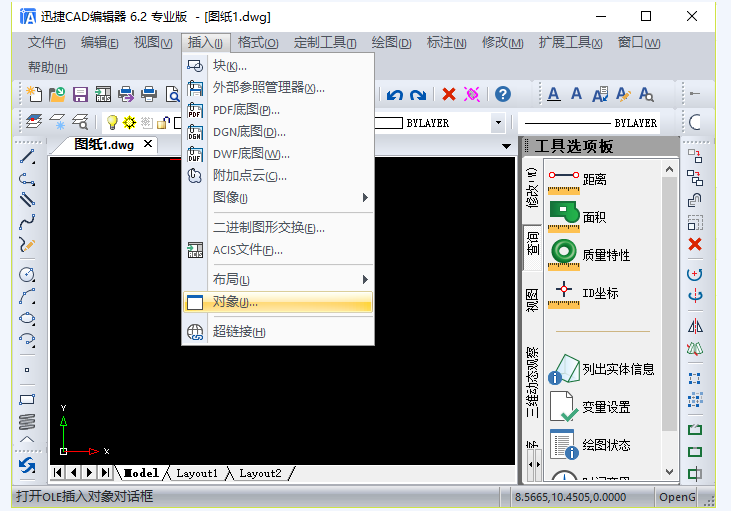
Task: Choose DWF底图(W)... menu entry
Action: (279, 154)
